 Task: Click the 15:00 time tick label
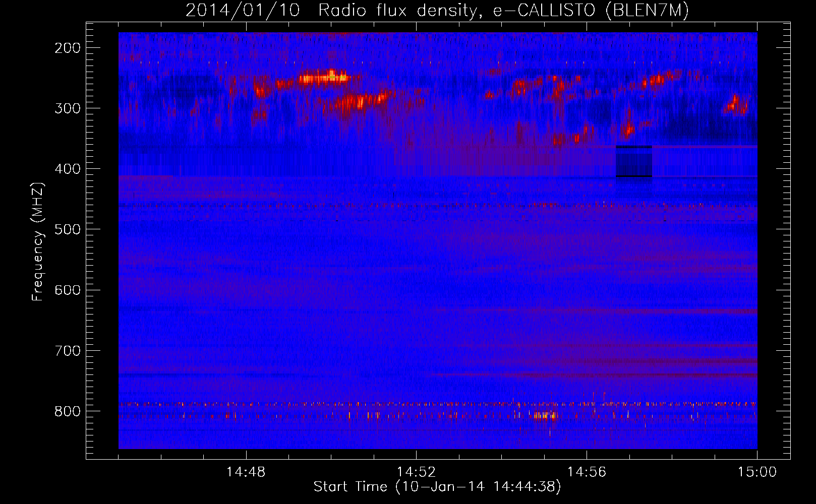[x=757, y=472]
